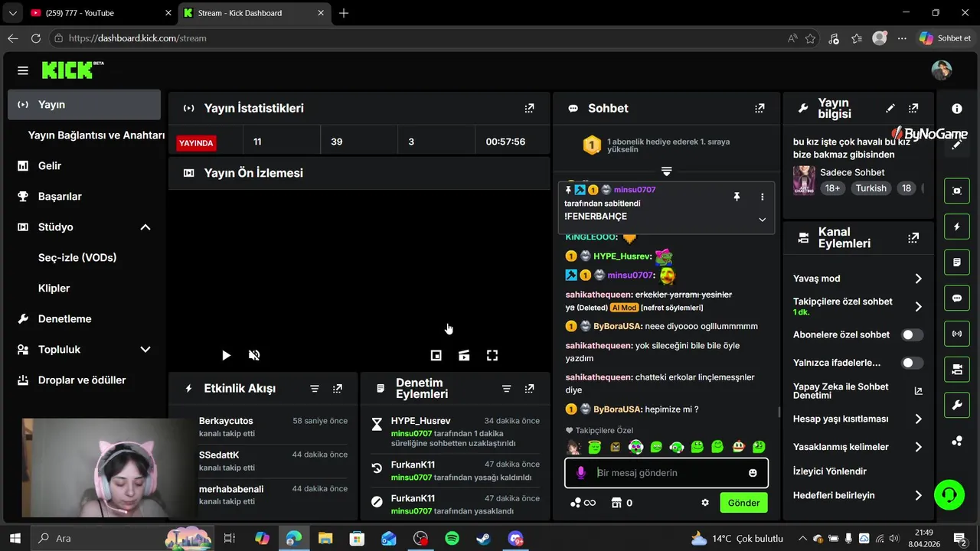The height and width of the screenshot is (551, 980).
Task: Open İzleyici Yönlendir
Action: [830, 471]
